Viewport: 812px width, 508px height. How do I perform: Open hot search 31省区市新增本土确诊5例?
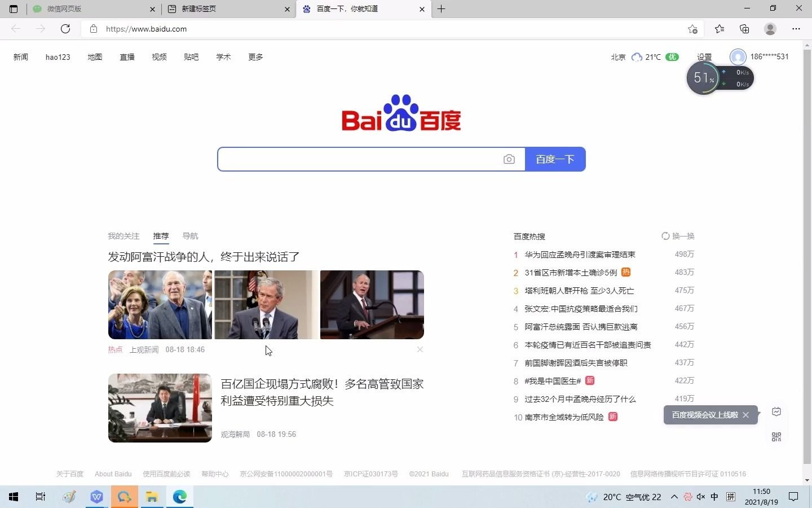571,273
